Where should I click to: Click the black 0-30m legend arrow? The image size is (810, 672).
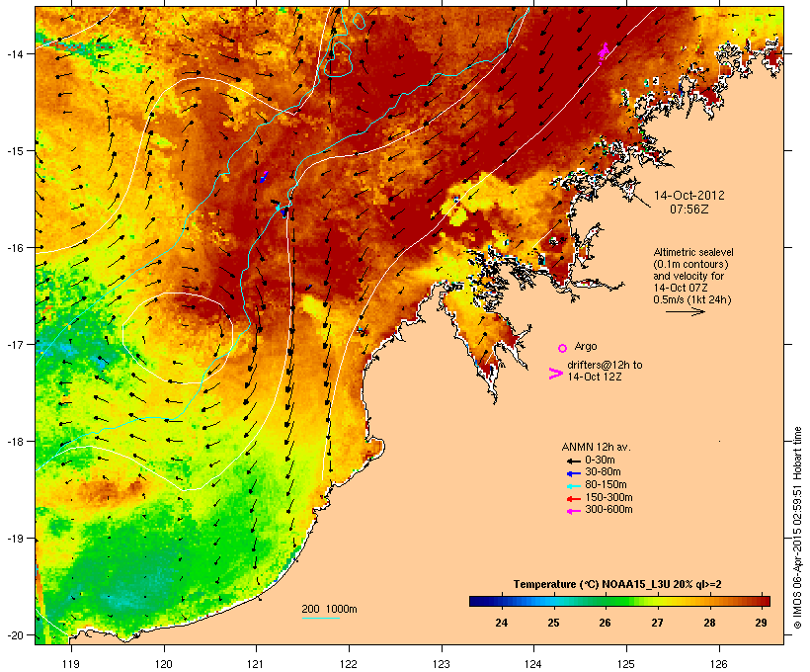pyautogui.click(x=573, y=461)
